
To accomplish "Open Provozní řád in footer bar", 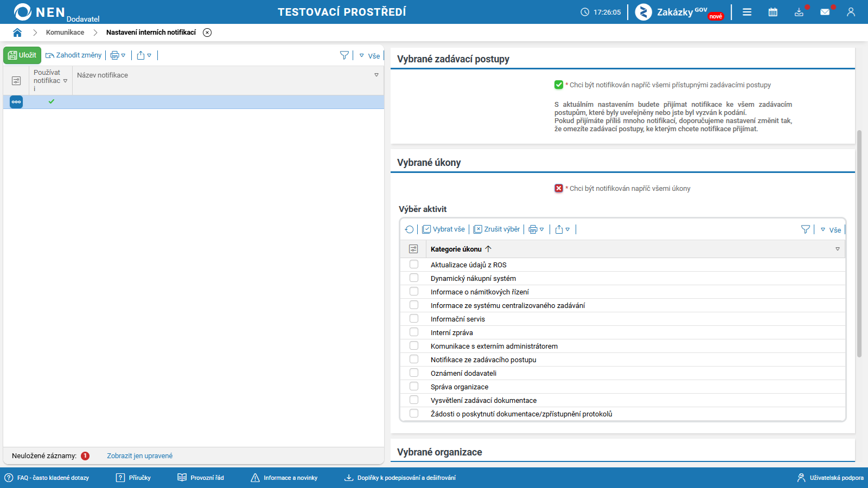I will [x=201, y=478].
